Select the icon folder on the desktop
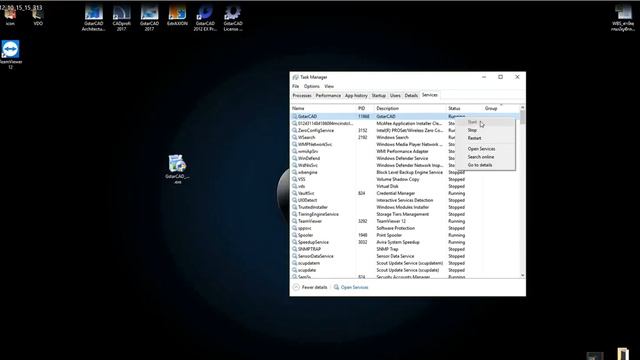Screen dimensions: 640x360 (10, 17)
